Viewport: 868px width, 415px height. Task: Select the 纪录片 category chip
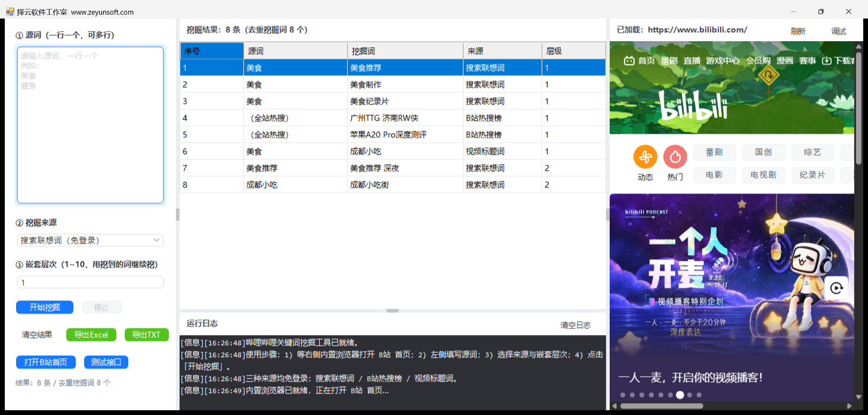click(x=813, y=175)
